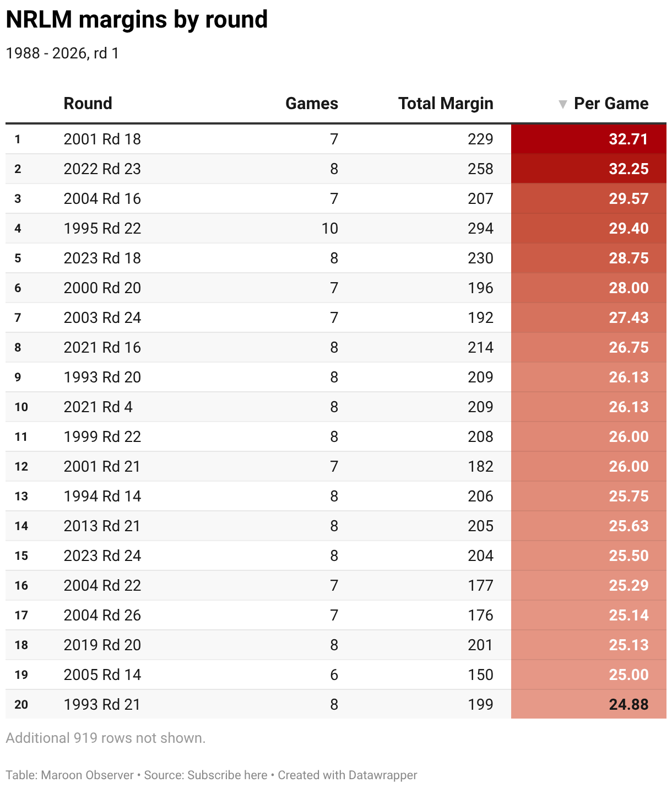This screenshot has height=788, width=672.
Task: Sort table by Total Margin header
Action: [446, 104]
